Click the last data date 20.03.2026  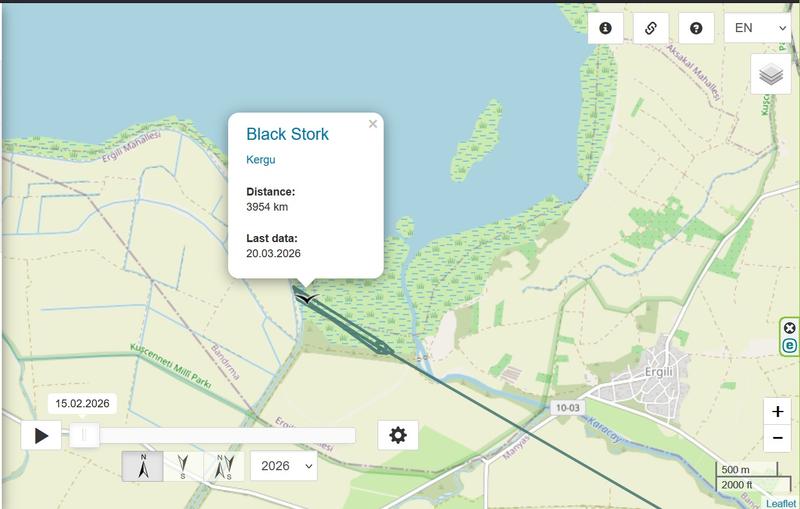coord(273,253)
